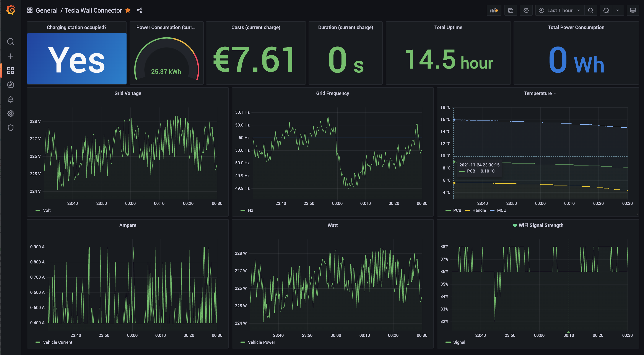Toggle the PCB series in Temperature legend
Image resolution: width=644 pixels, height=355 pixels.
[x=457, y=210]
